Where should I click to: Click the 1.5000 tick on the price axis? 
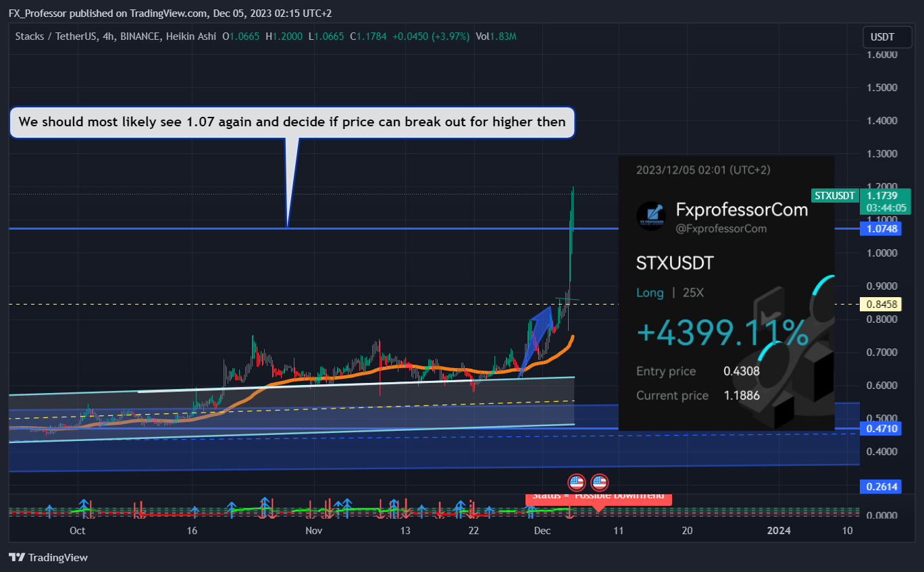click(x=883, y=88)
